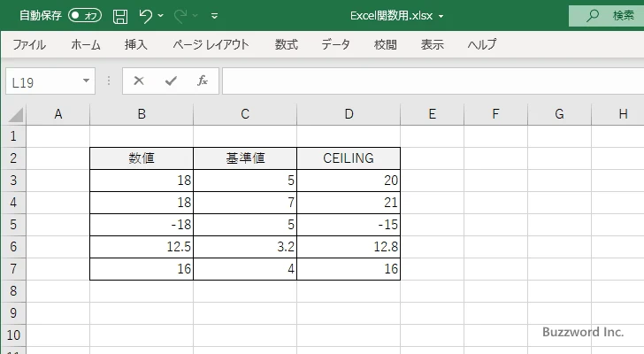Screen dimensions: 644x354
Task: Select column B header
Action: [x=142, y=114]
